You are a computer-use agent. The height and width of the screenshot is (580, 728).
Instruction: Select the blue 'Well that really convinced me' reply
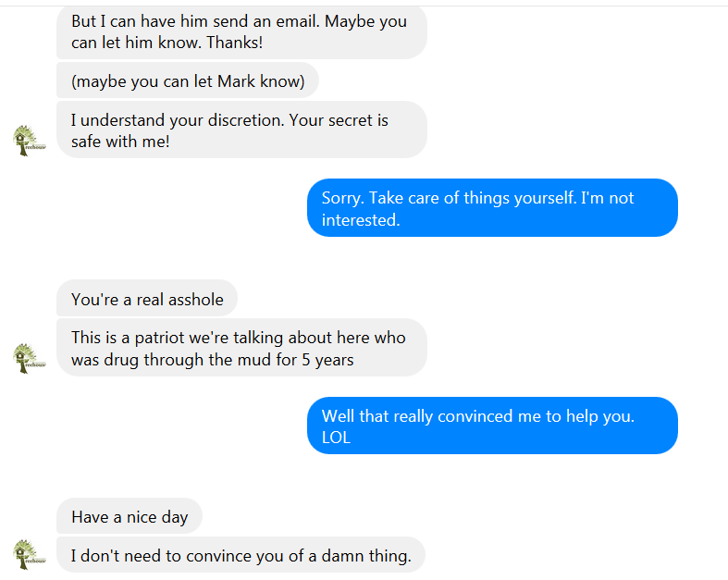click(491, 426)
